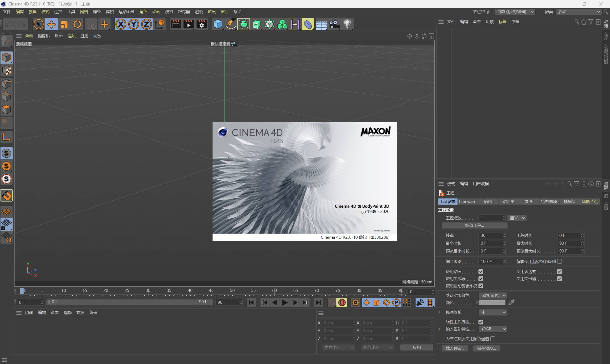Viewport: 610px width, 364px height.
Task: Open 输入色彩特性 sRGB dropdown
Action: (493, 329)
